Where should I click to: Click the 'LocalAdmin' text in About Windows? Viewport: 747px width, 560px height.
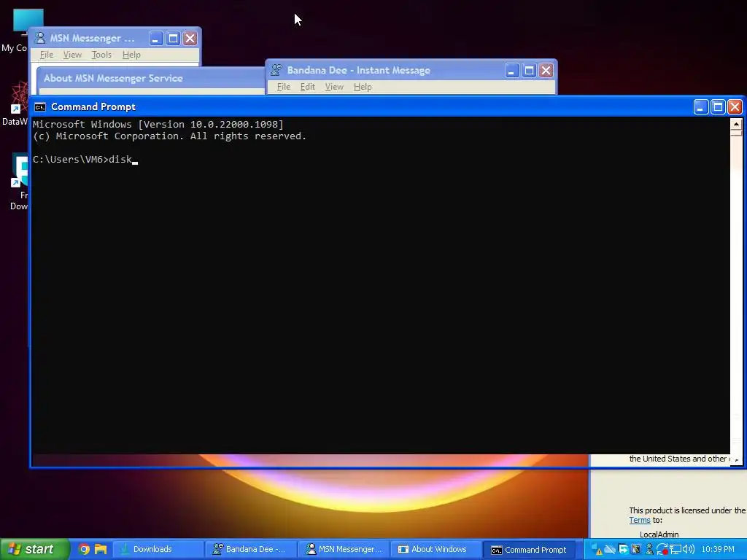(x=659, y=534)
